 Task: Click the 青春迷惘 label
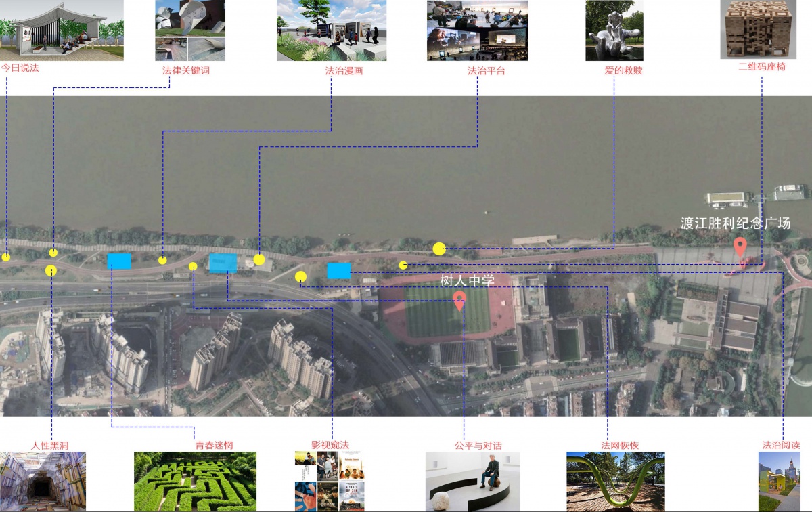[x=214, y=445]
